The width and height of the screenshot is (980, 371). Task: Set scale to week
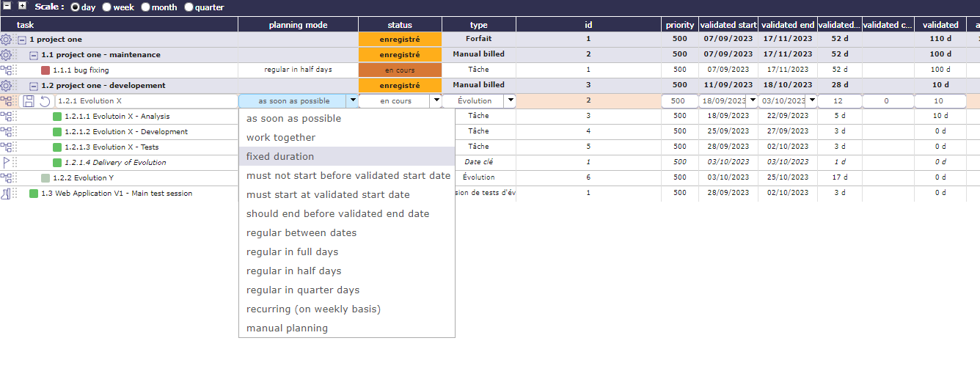coord(107,7)
